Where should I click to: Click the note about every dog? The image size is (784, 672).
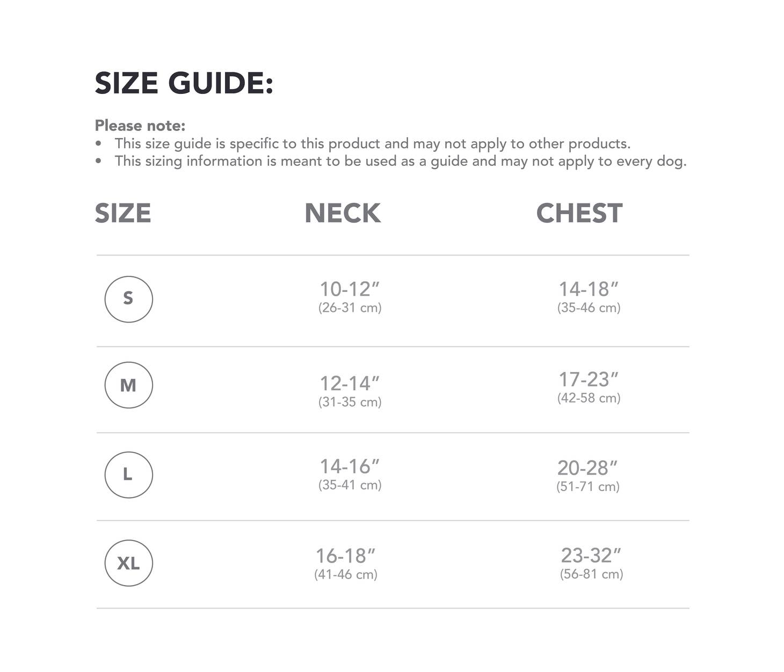click(400, 161)
